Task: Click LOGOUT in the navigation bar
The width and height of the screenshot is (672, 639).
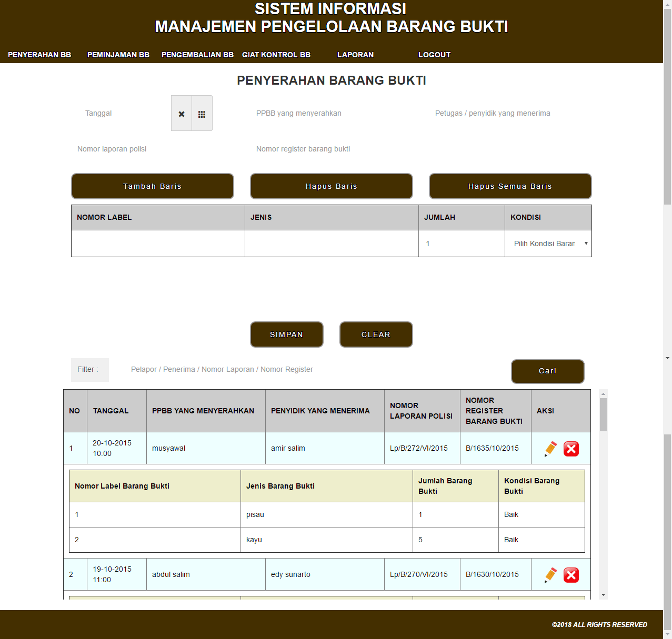Action: (434, 55)
